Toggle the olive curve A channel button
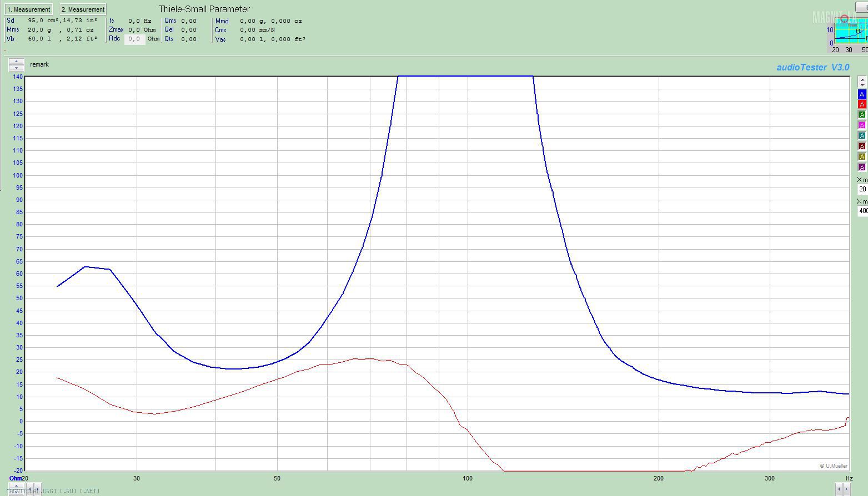Image resolution: width=868 pixels, height=496 pixels. point(862,157)
